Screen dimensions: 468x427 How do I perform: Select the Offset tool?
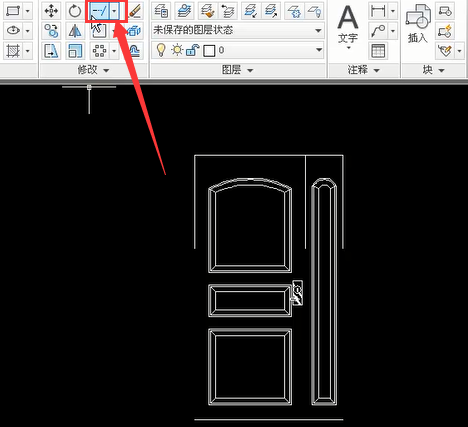pyautogui.click(x=135, y=51)
